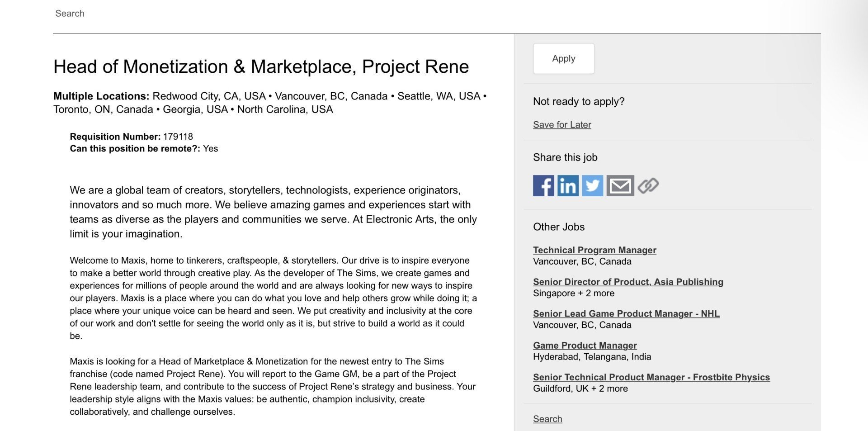
Task: Click the 'Not ready to apply?' text
Action: (579, 101)
